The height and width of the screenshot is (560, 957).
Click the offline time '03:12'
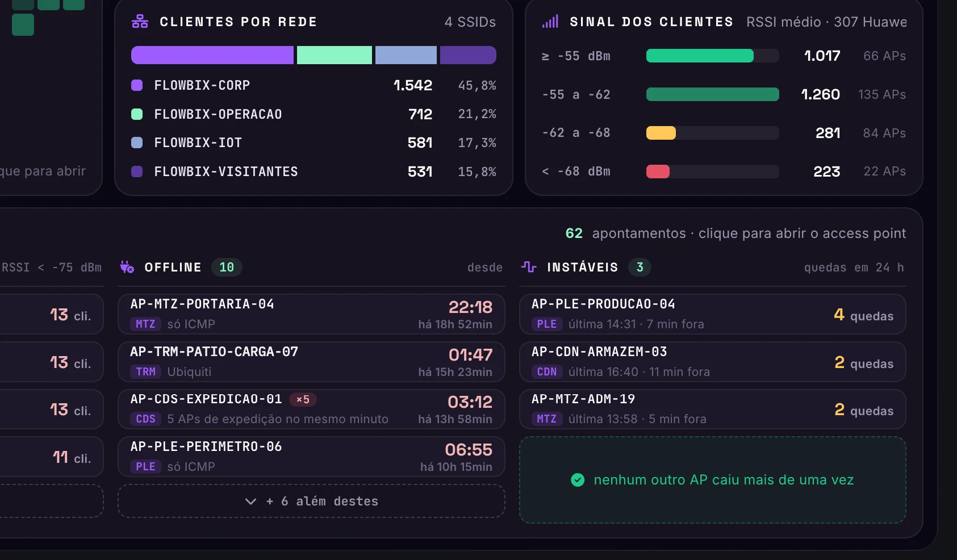click(470, 402)
